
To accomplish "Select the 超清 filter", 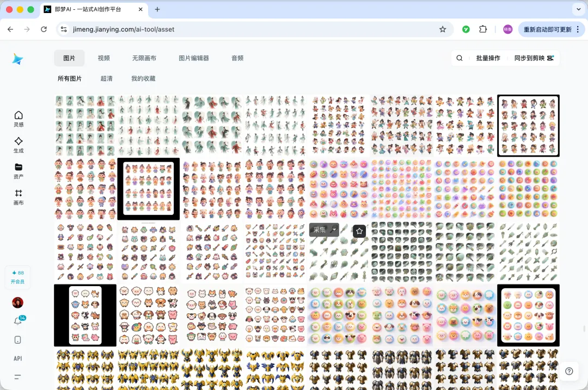I will (x=106, y=78).
